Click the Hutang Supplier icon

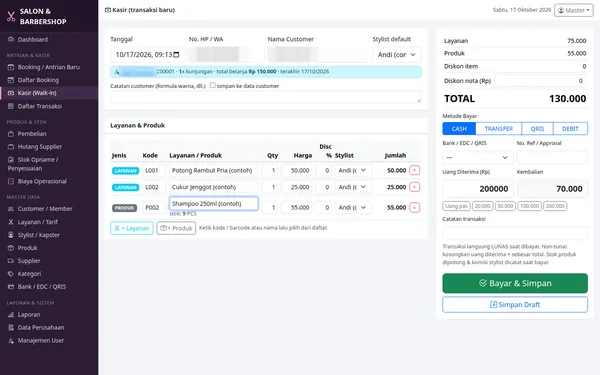click(11, 147)
